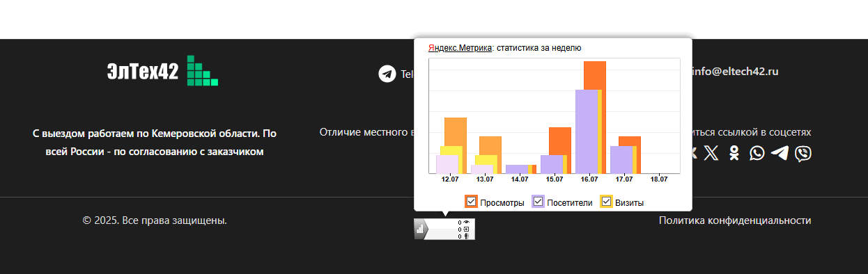Screen dimensions: 868x274
Task: Open Политика конфиденциальности link
Action: tap(735, 220)
